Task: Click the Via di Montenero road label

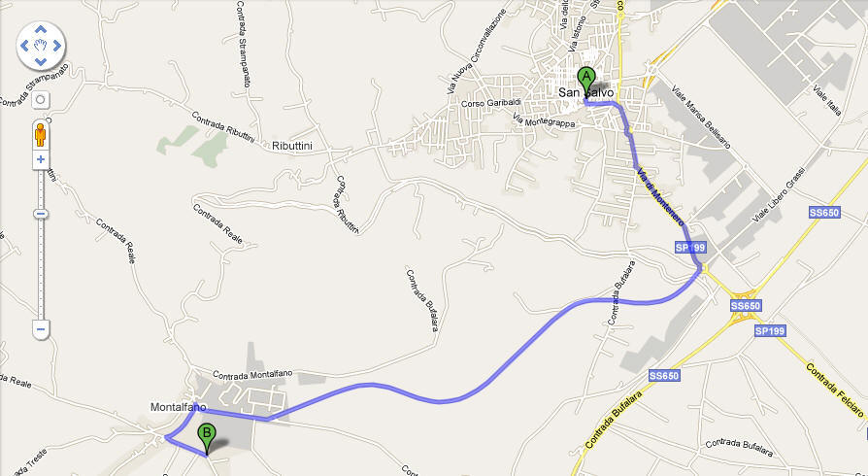Action: coord(660,195)
